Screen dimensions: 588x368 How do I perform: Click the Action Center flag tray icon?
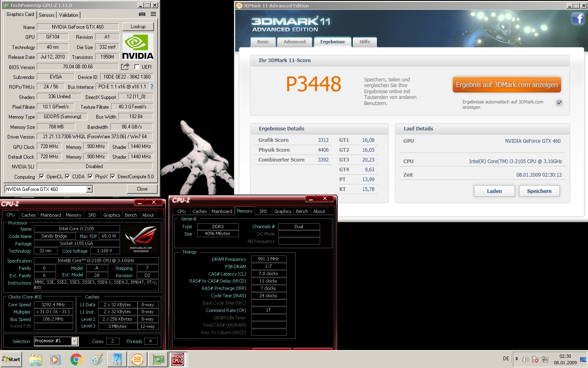click(x=535, y=359)
